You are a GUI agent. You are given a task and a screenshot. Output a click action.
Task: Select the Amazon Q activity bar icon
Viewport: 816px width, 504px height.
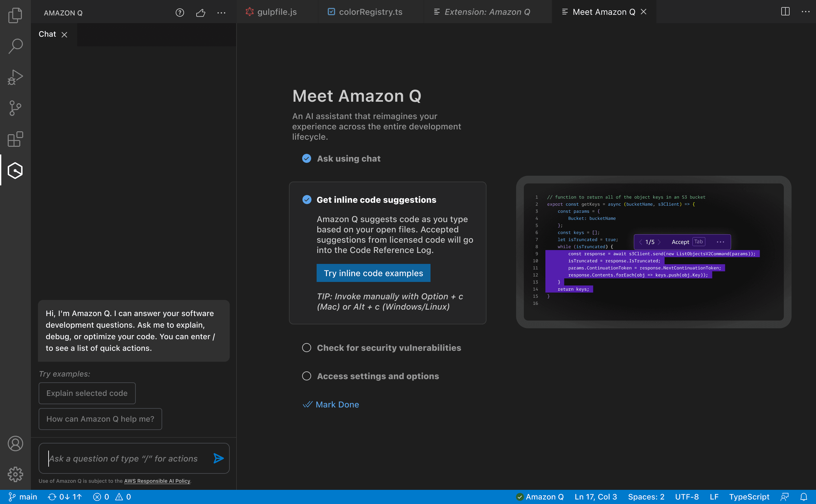[15, 170]
